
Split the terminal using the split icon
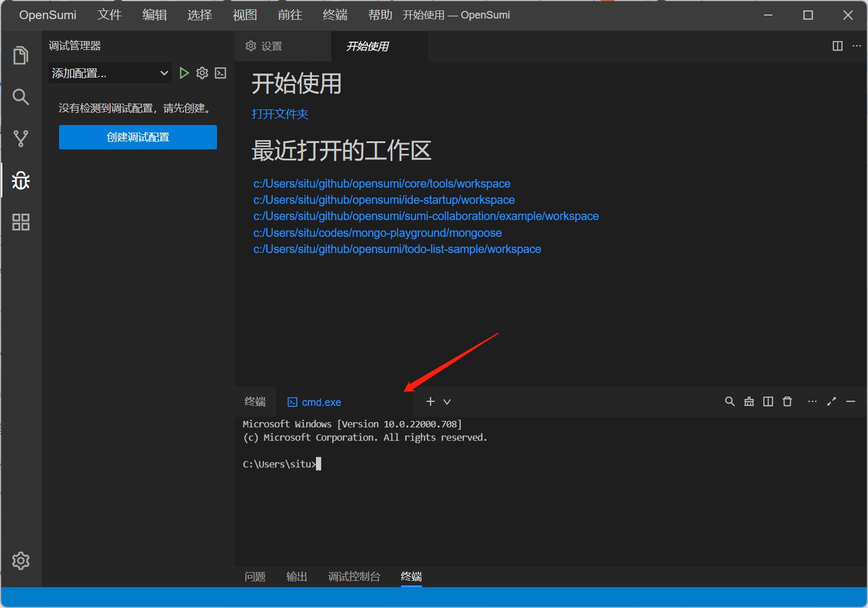point(768,401)
